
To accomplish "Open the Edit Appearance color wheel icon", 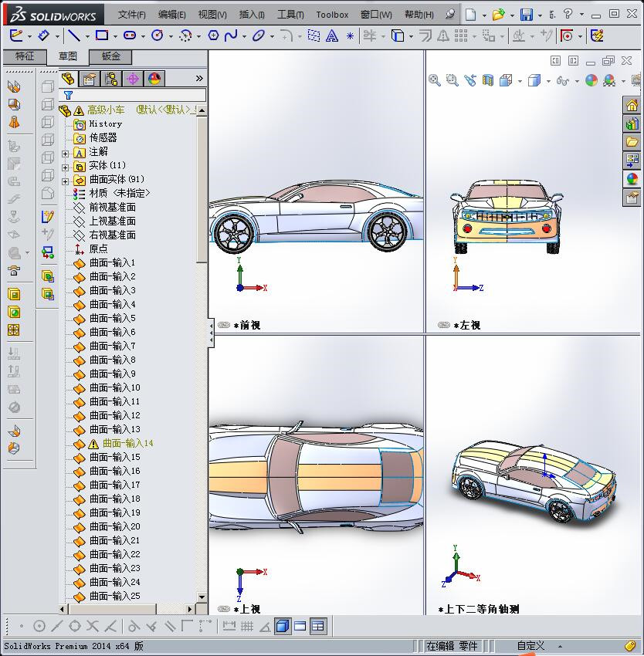I will click(x=591, y=80).
